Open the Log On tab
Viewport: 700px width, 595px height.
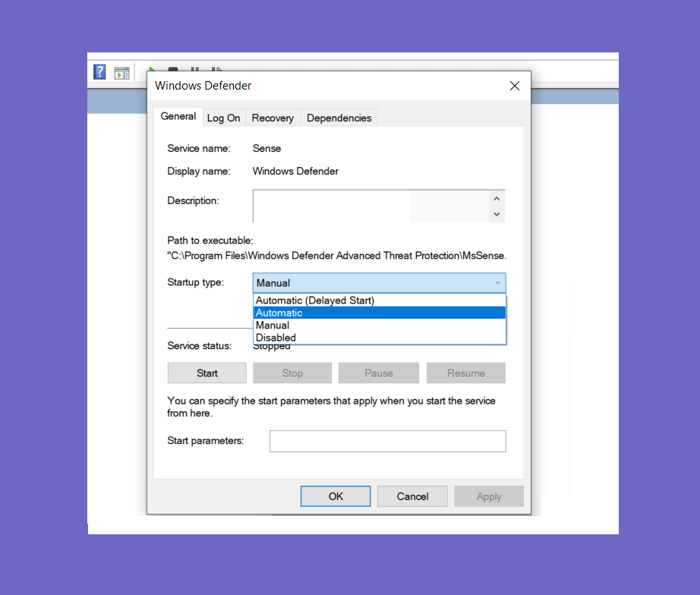coord(224,118)
